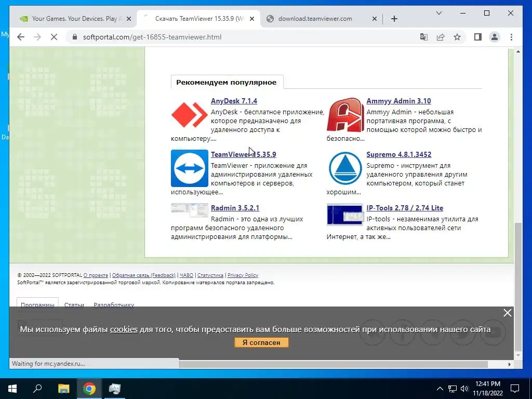Open the Ammyy Admin 3.10 link
The width and height of the screenshot is (532, 399).
398,101
